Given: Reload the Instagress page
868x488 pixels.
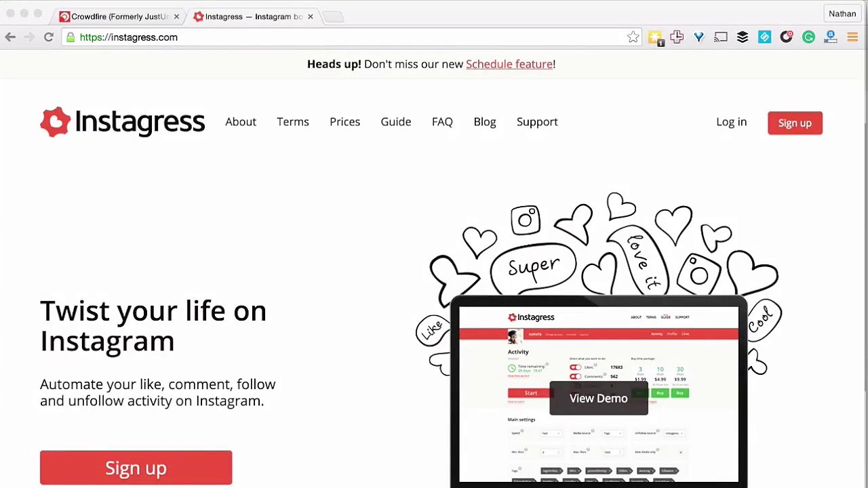Looking at the screenshot, I should [49, 37].
